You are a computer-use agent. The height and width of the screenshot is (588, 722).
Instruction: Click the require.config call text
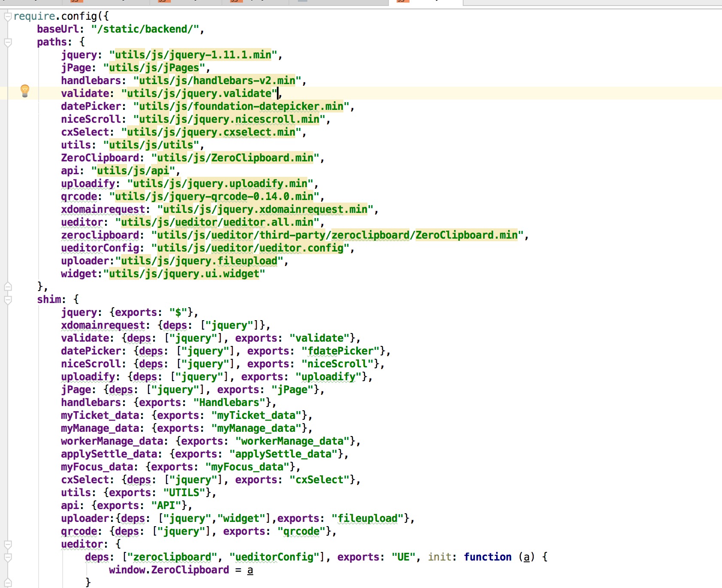pyautogui.click(x=61, y=16)
